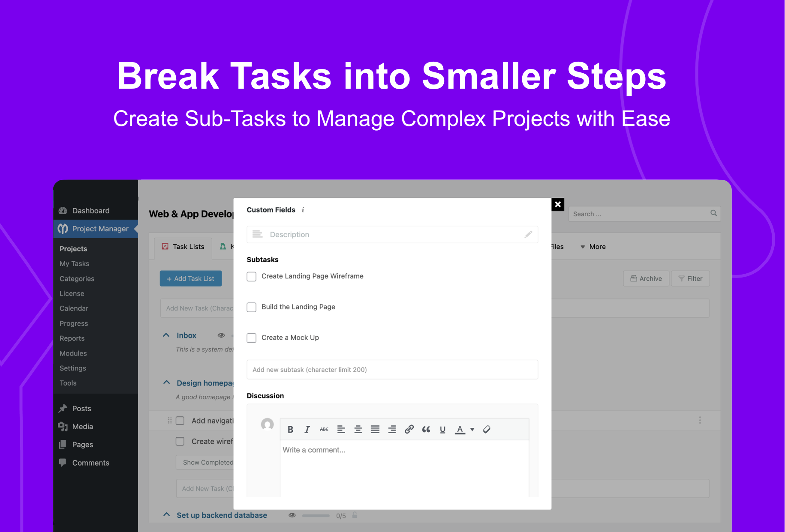Viewport: 785px width, 532px height.
Task: Apply italic formatting in the comment editor
Action: (x=307, y=429)
